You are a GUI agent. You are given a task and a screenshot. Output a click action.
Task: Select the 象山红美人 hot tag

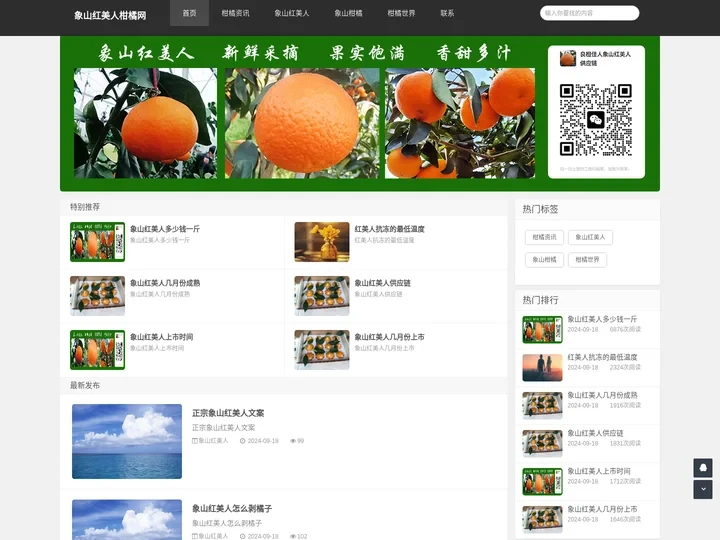(x=590, y=237)
